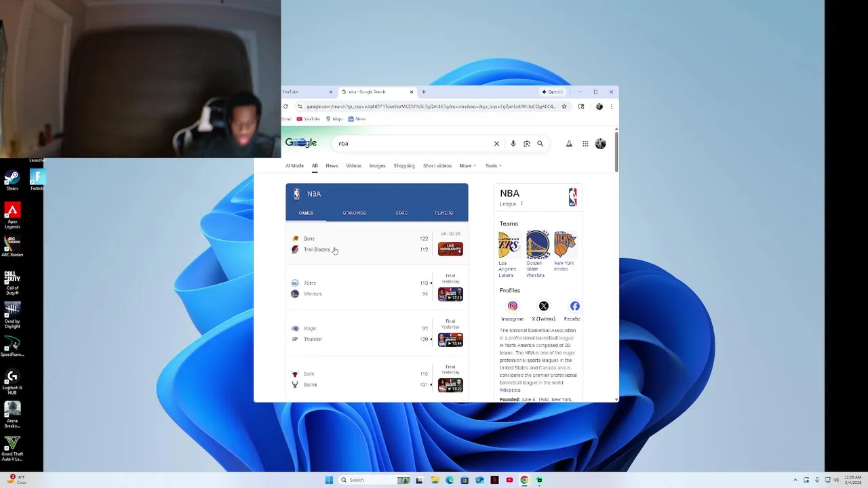Open Chrome's three-dot menu

[x=611, y=106]
